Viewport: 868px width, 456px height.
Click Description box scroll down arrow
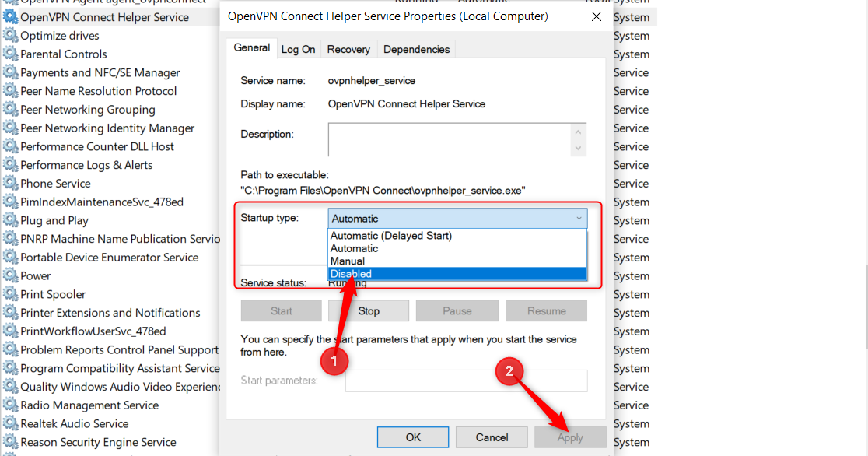pyautogui.click(x=578, y=148)
